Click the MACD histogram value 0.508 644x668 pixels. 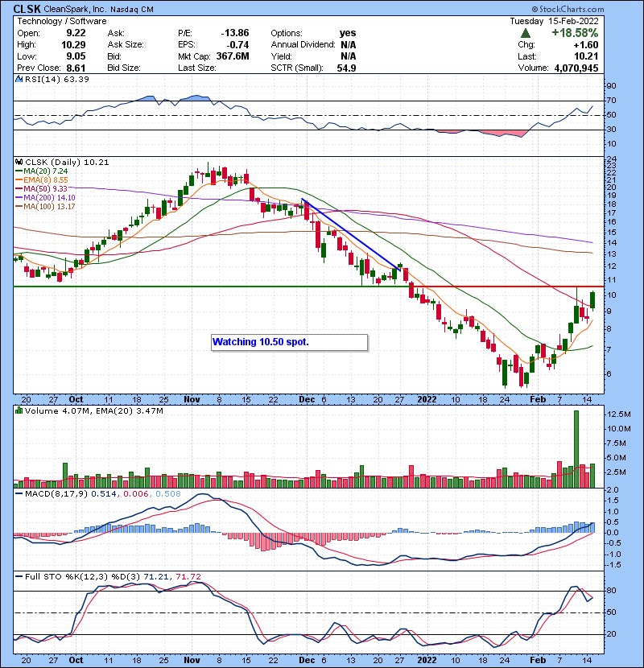pos(168,494)
